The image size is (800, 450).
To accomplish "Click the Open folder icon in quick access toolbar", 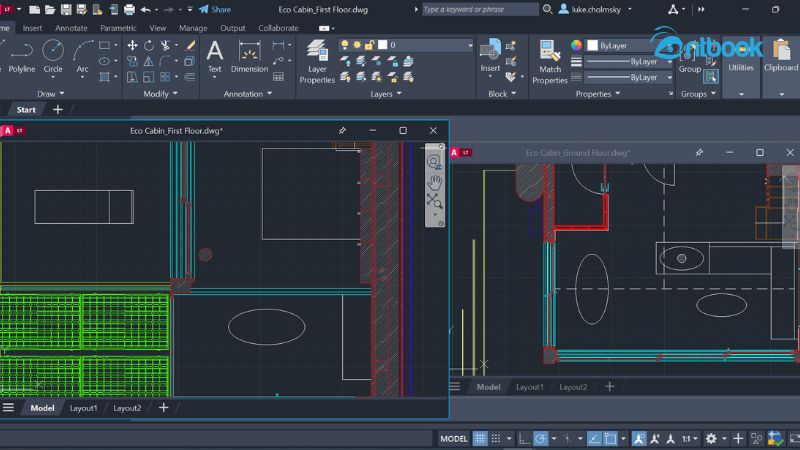I will coord(50,9).
